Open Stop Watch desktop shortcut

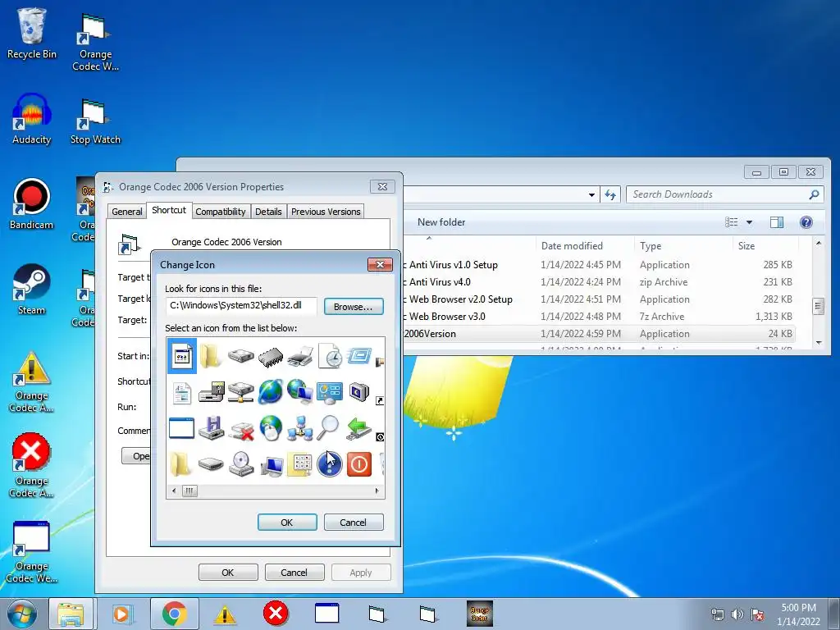tap(95, 121)
